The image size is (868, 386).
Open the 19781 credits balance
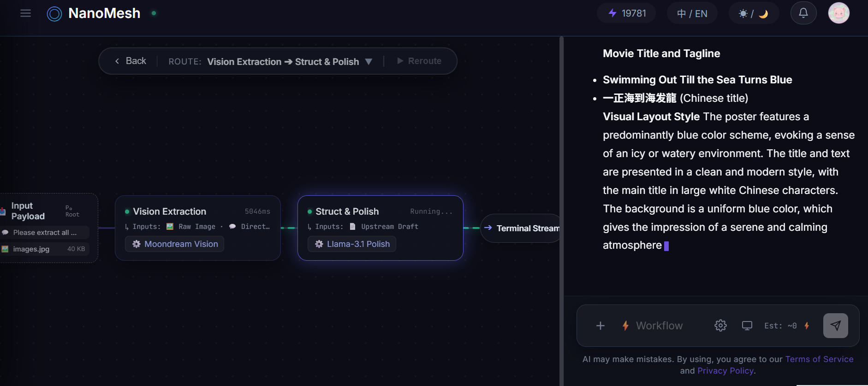pyautogui.click(x=626, y=13)
